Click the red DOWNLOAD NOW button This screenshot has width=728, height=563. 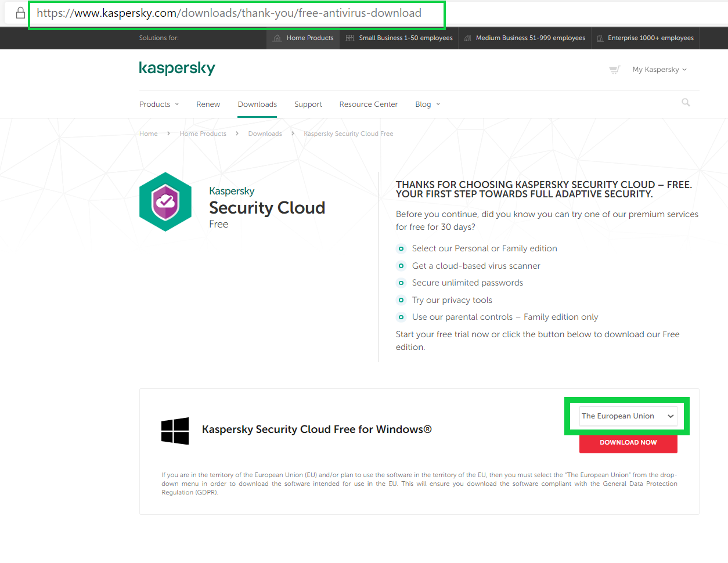[628, 443]
